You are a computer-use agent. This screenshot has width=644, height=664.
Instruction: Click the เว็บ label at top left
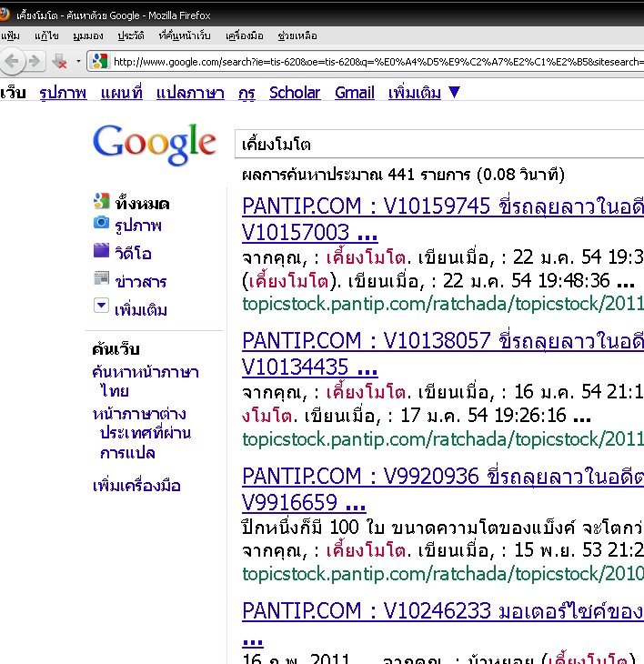coord(13,93)
